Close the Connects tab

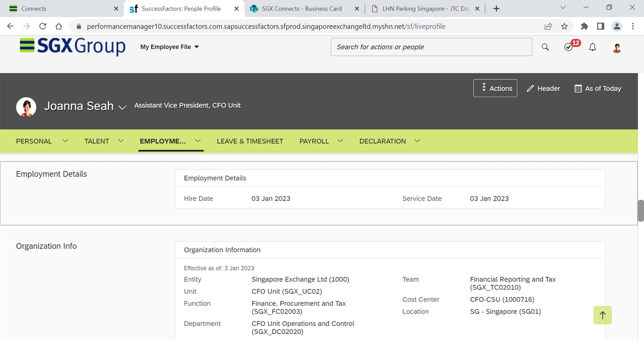(116, 9)
